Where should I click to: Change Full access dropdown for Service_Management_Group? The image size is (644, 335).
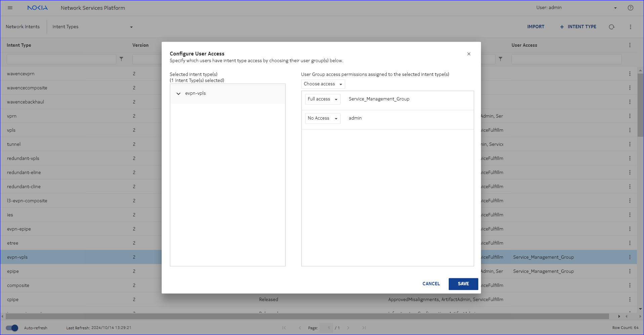(x=322, y=99)
